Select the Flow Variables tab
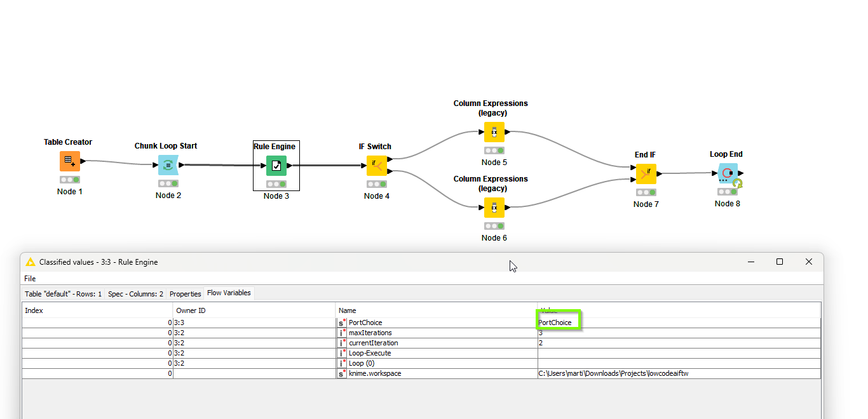 [x=229, y=293]
